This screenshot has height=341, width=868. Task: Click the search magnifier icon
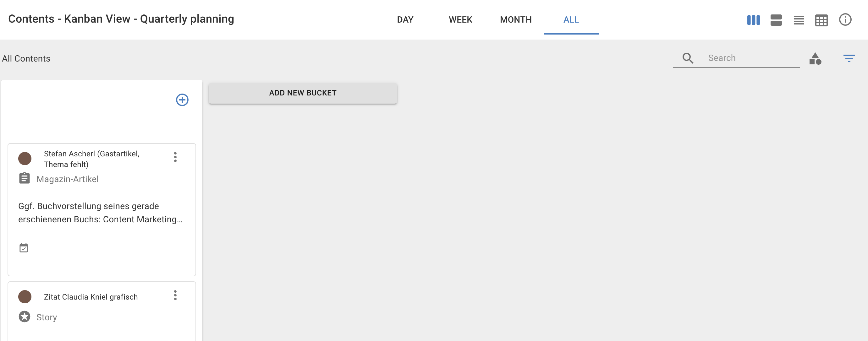687,58
